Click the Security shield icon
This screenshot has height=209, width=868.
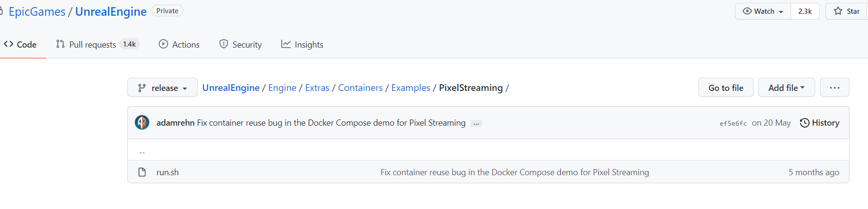(x=224, y=44)
